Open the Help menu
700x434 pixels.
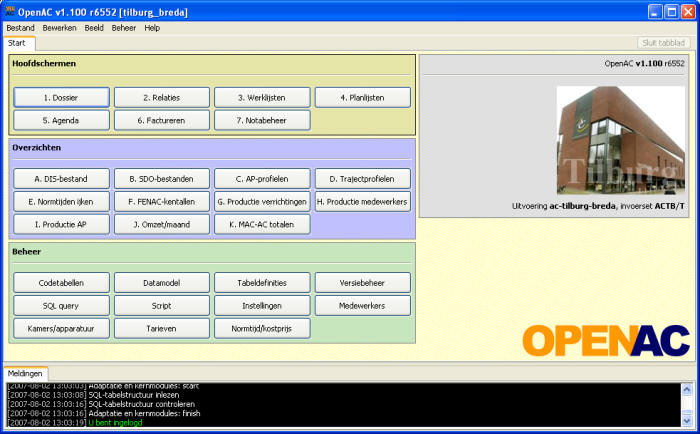152,28
